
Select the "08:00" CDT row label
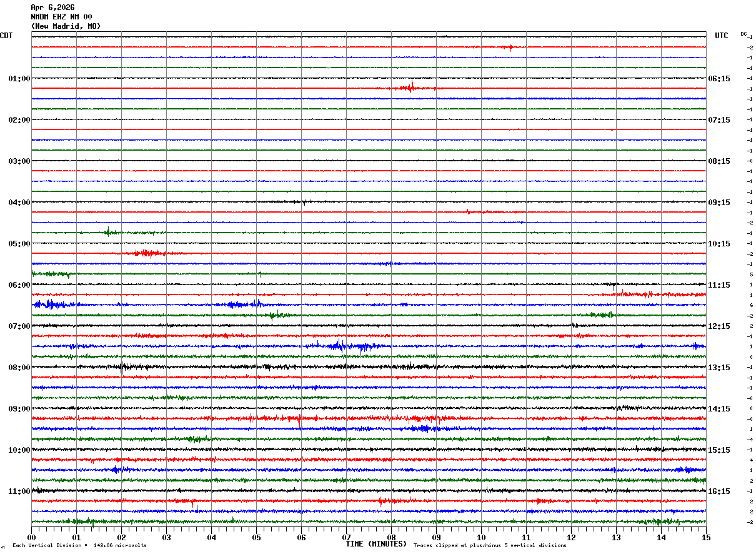click(x=19, y=368)
